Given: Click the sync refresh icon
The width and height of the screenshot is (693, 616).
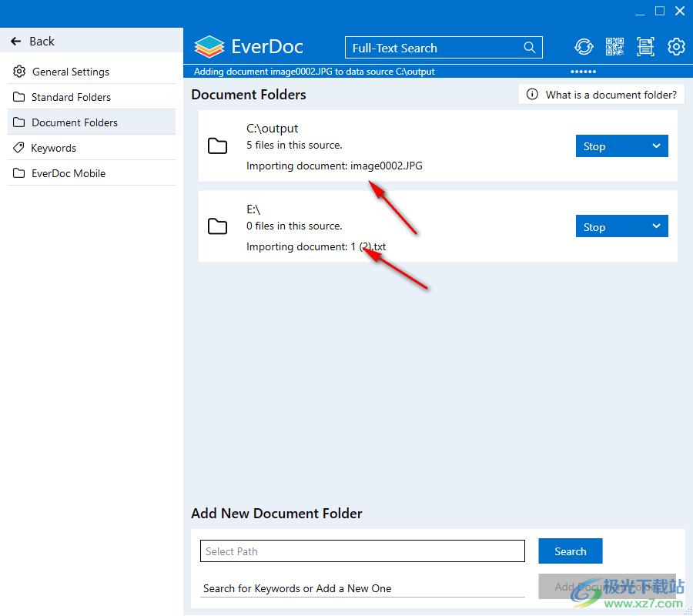Looking at the screenshot, I should click(x=584, y=47).
